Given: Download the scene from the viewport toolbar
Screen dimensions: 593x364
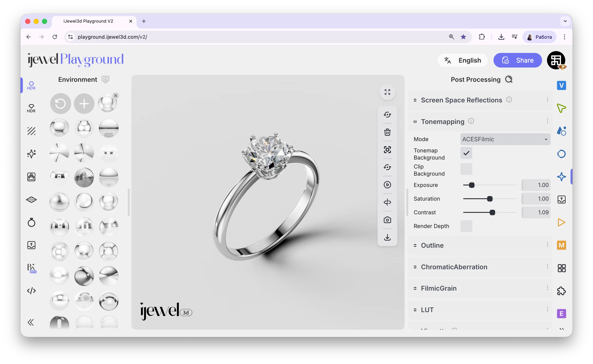Looking at the screenshot, I should [x=387, y=237].
